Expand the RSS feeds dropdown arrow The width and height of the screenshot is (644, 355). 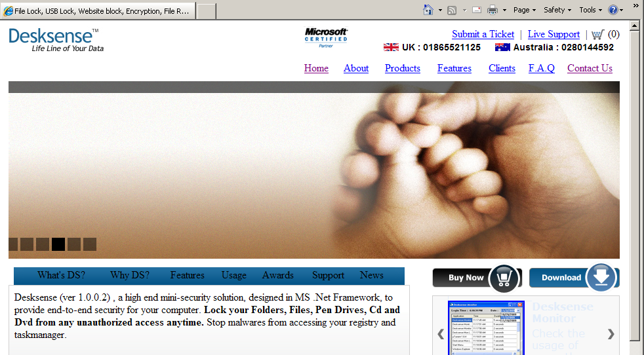point(464,10)
